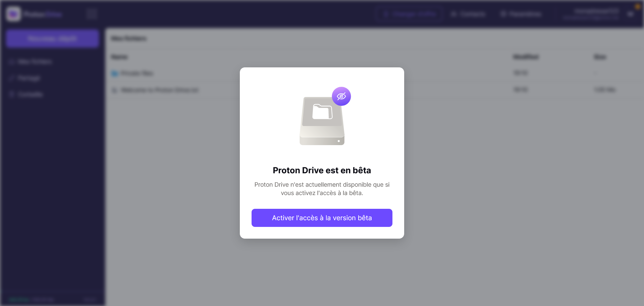Select the Private files folder icon
644x306 pixels.
(x=115, y=73)
